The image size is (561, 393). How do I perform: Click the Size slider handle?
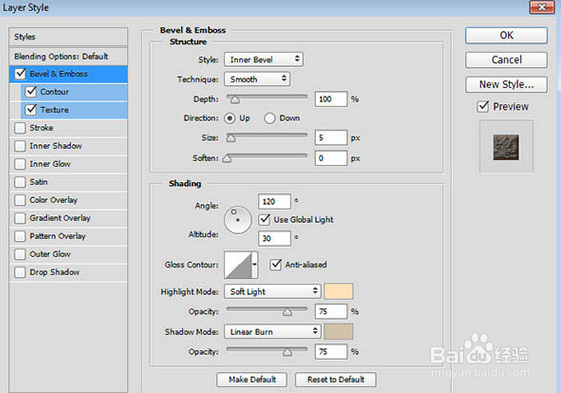pyautogui.click(x=231, y=138)
